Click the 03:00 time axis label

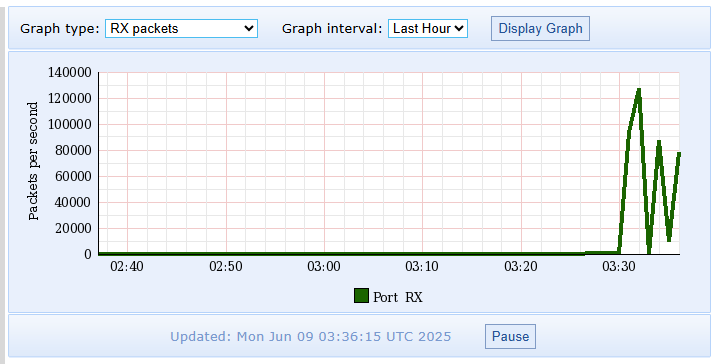[x=324, y=266]
